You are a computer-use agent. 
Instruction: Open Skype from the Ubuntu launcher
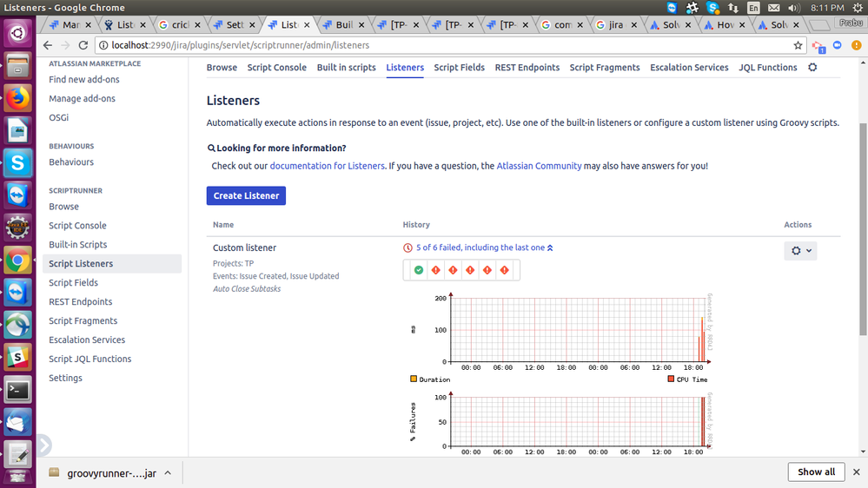point(17,163)
